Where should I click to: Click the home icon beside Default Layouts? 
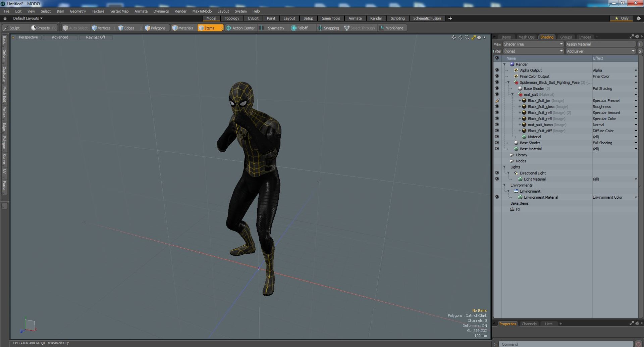coord(5,18)
